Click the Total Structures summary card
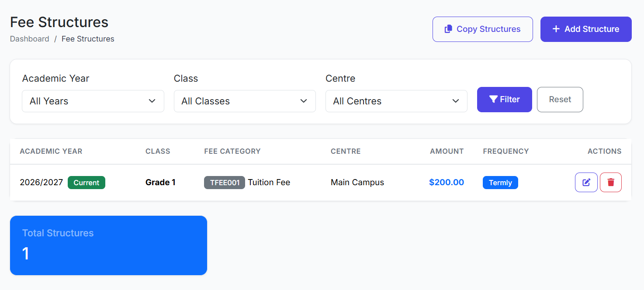 pos(108,245)
